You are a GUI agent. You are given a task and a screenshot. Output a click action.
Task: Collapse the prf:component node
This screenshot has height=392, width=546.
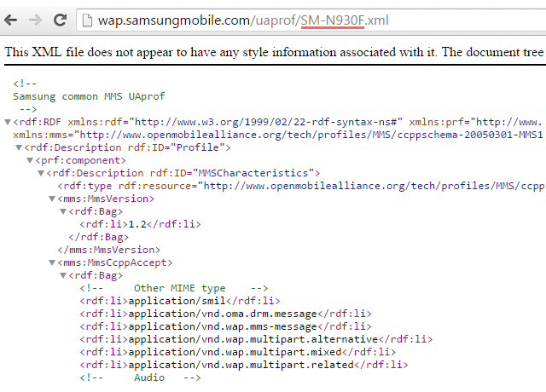tap(30, 160)
